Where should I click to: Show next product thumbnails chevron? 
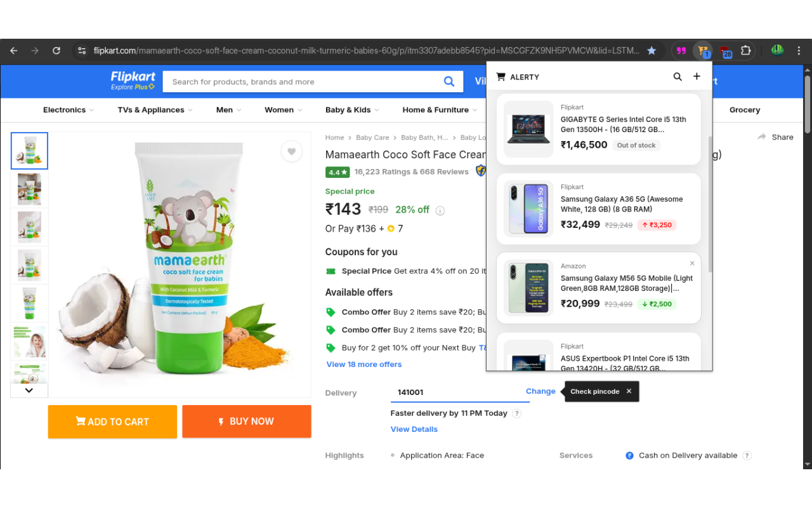[29, 390]
